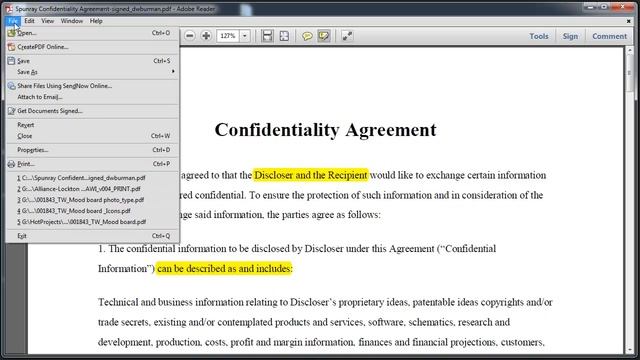The height and width of the screenshot is (360, 640).
Task: Click the scrollbar up arrow
Action: pos(629,51)
